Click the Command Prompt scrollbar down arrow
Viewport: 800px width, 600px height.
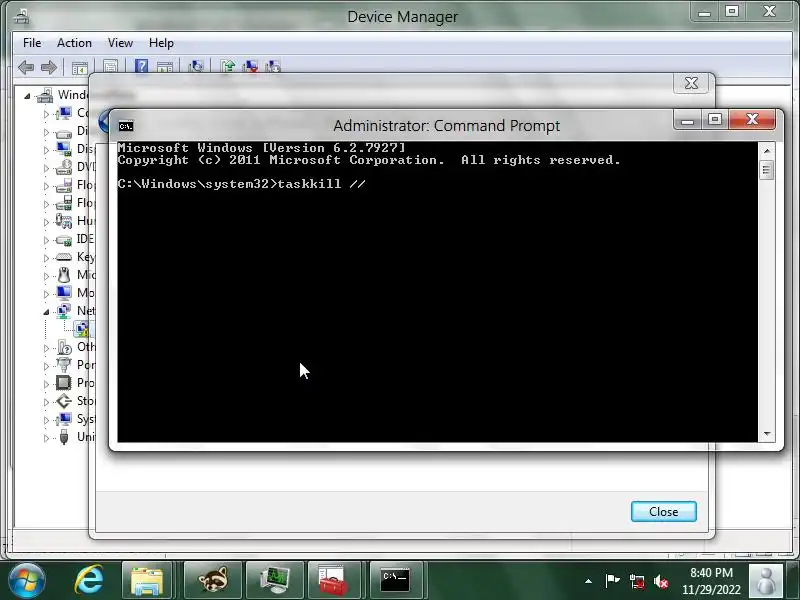click(766, 434)
